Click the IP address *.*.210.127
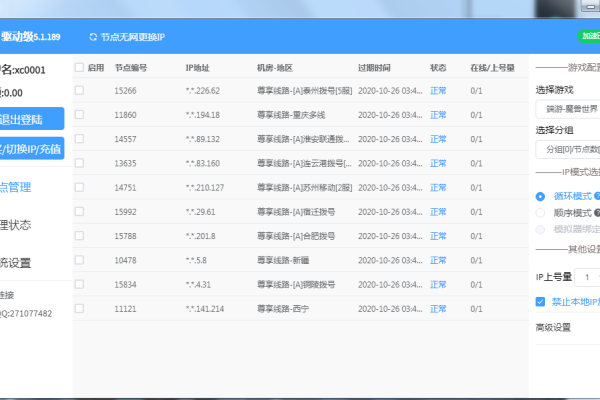 click(x=205, y=188)
